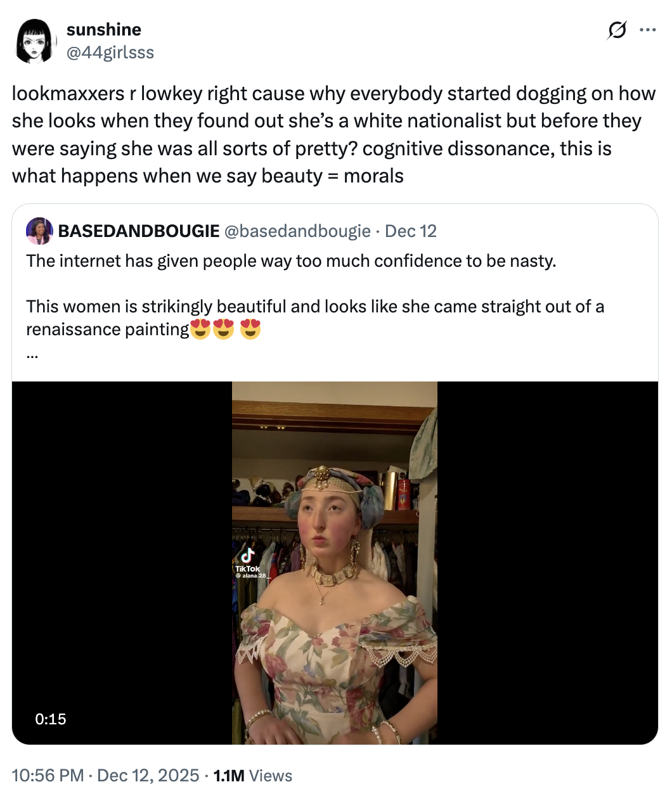Open sunshine's display name
The width and height of the screenshot is (672, 801).
pos(103,29)
